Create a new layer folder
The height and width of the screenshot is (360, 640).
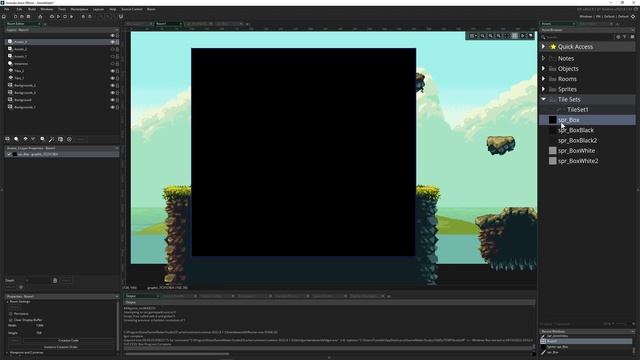(x=60, y=139)
